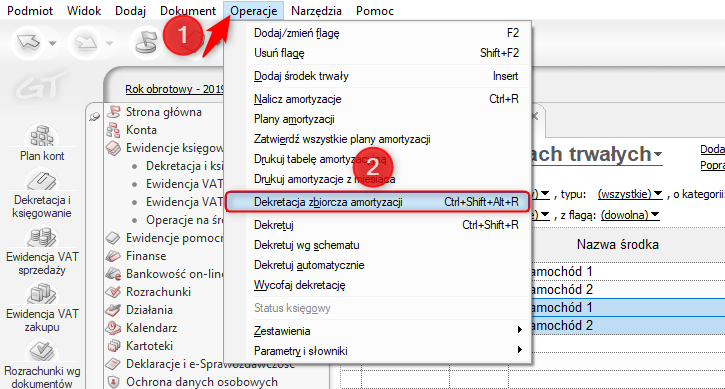This screenshot has width=725, height=389.
Task: Click the flag toolbar icon
Action: point(147,43)
